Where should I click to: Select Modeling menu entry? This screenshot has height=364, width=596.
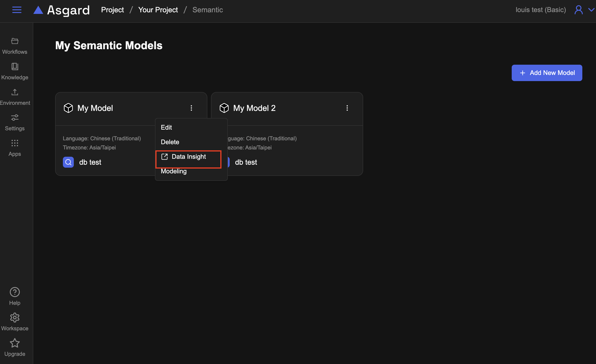tap(174, 171)
